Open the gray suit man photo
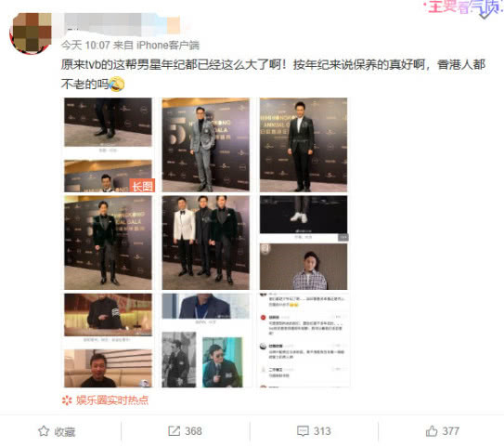 [x=206, y=144]
